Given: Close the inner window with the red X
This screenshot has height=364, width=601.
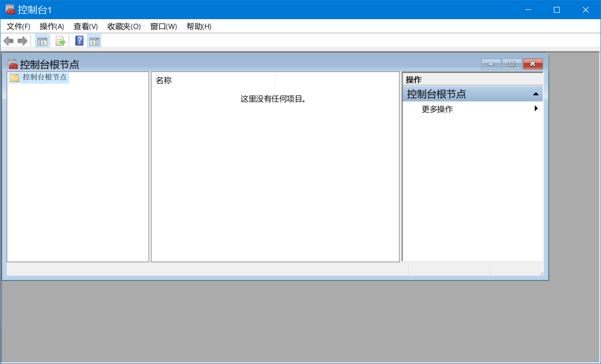Looking at the screenshot, I should [533, 64].
